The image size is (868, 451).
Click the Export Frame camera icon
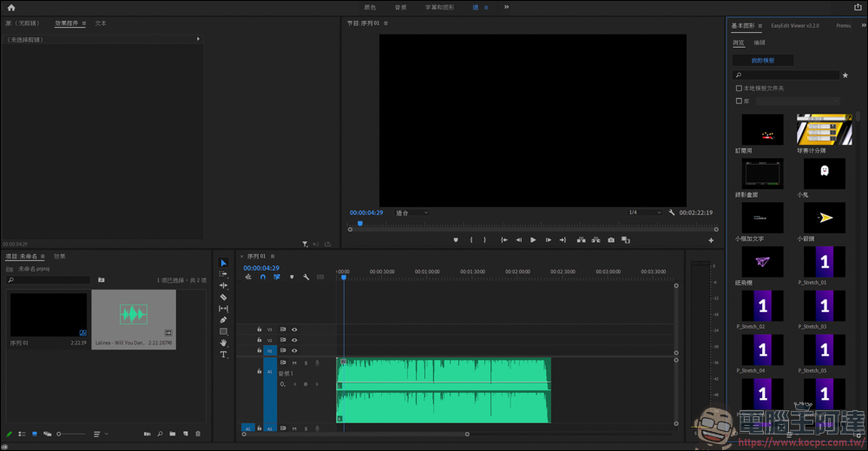[611, 240]
